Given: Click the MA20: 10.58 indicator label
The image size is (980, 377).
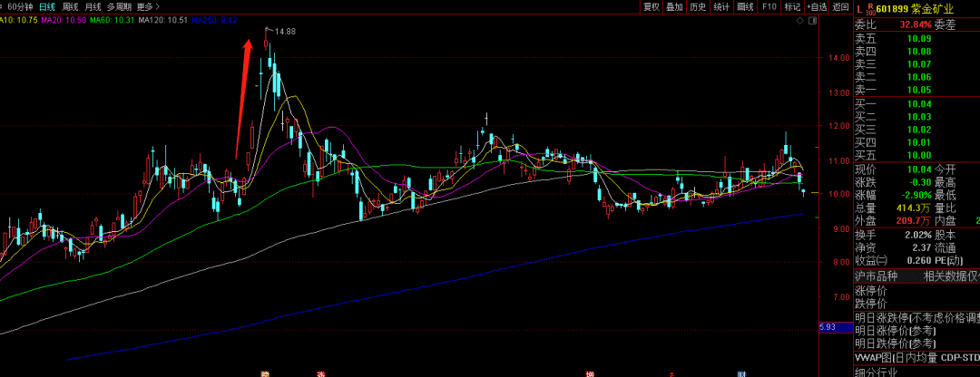Looking at the screenshot, I should (x=64, y=21).
